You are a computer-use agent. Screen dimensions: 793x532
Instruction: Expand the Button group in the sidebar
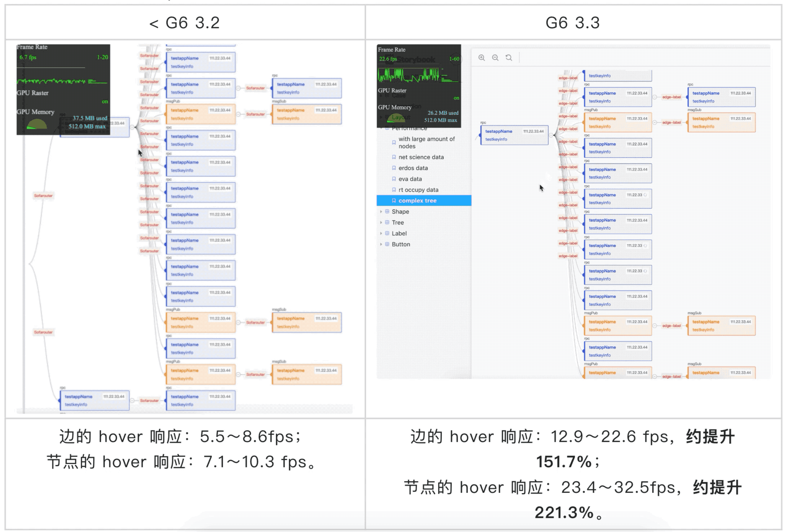tap(381, 244)
